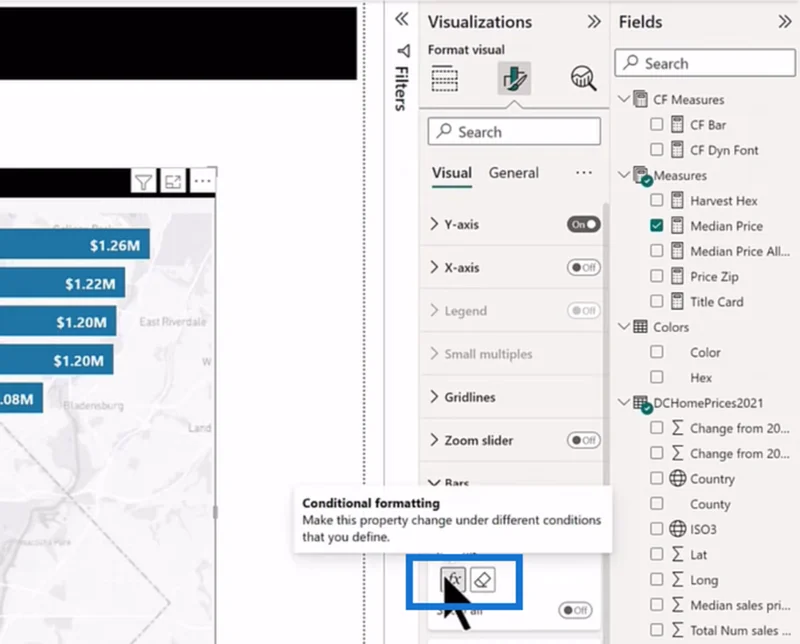Collapse the Colors table
Screen dimensions: 800x644
pyautogui.click(x=623, y=326)
